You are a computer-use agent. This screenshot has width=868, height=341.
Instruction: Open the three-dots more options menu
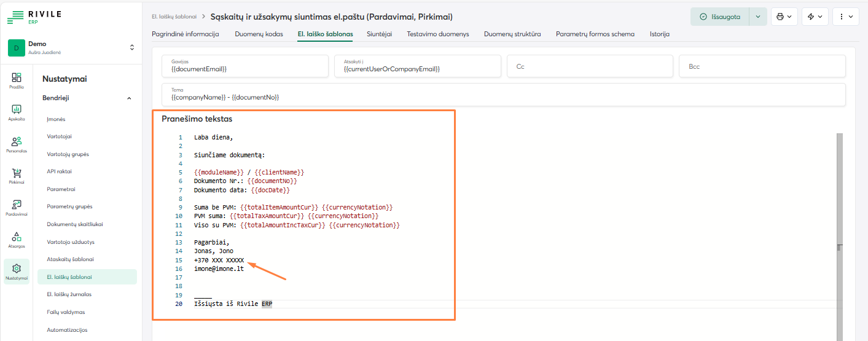pyautogui.click(x=845, y=17)
